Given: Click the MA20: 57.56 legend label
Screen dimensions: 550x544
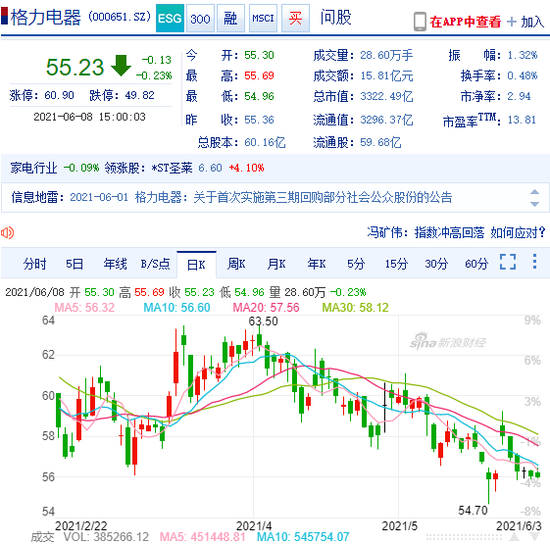Looking at the screenshot, I should [266, 308].
